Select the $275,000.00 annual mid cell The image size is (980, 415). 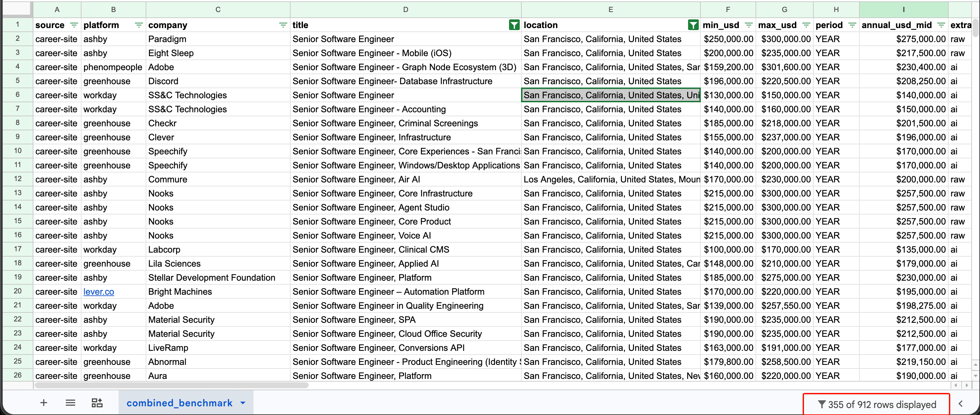904,39
